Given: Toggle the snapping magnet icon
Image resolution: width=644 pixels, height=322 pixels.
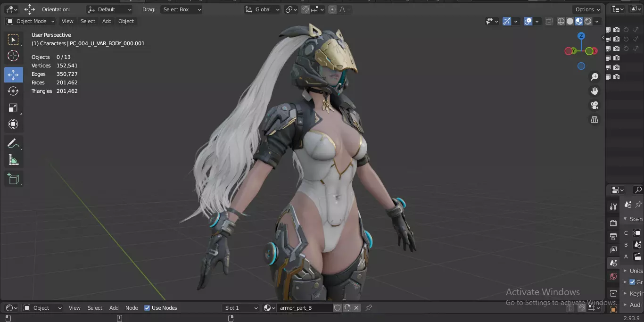Looking at the screenshot, I should [305, 9].
